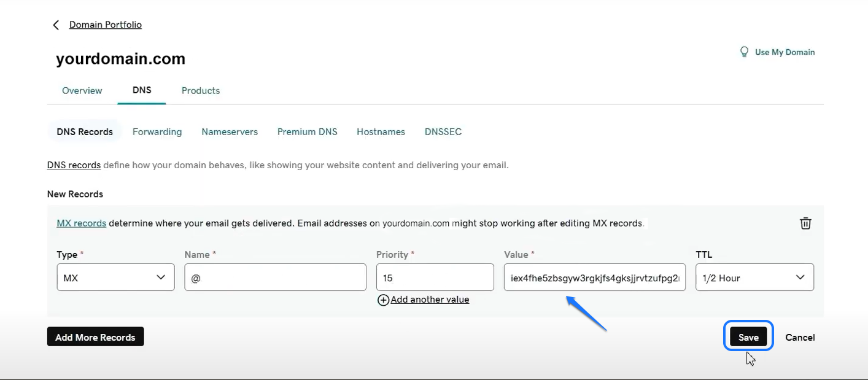Open the Type dropdown showing MX
Viewport: 868px width, 380px height.
tap(115, 277)
